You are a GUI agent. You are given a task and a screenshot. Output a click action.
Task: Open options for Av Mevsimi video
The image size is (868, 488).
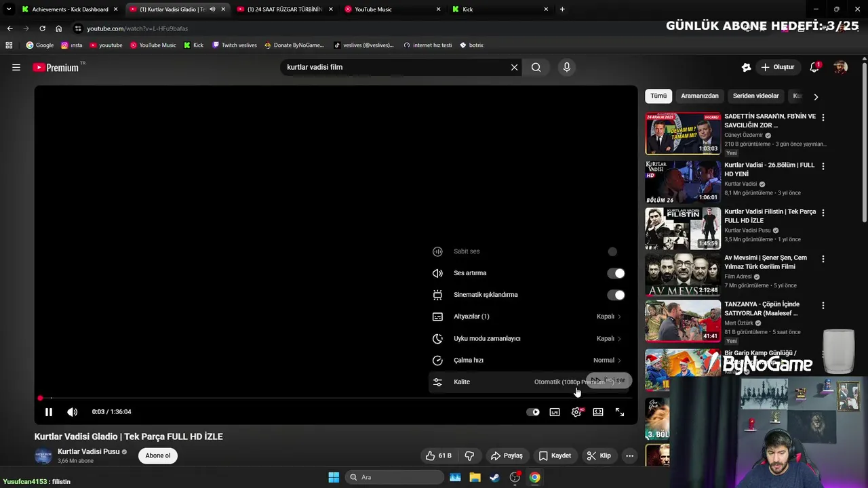click(823, 259)
